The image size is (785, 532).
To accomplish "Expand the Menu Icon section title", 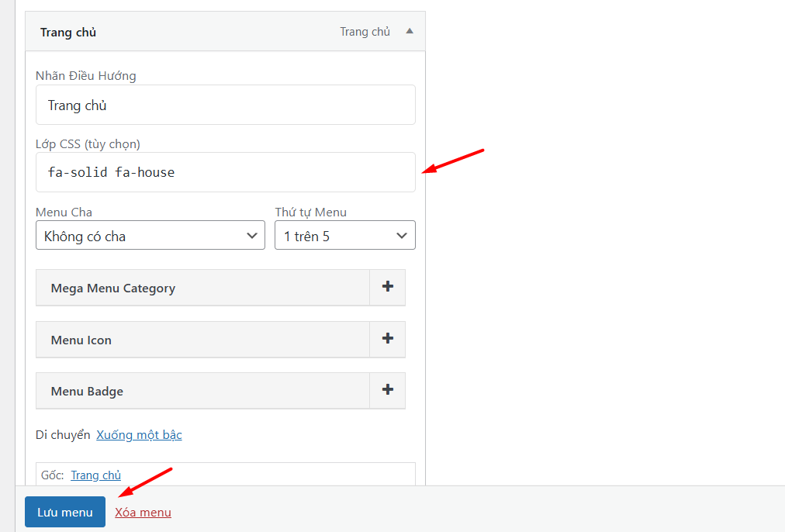I will (81, 340).
